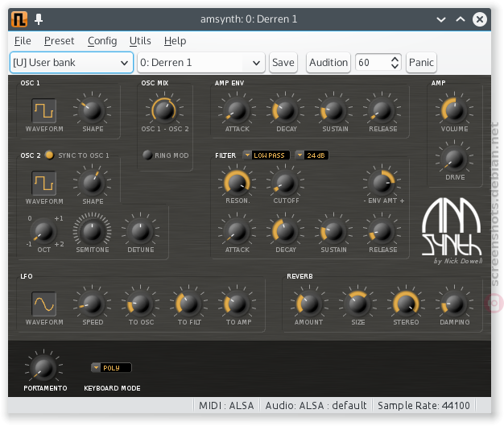Click the Amp Env Sustain knob
Image resolution: width=504 pixels, height=426 pixels.
tap(333, 110)
